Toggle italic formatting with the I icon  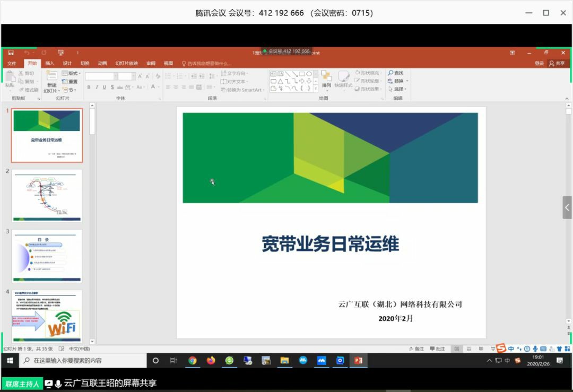point(97,86)
